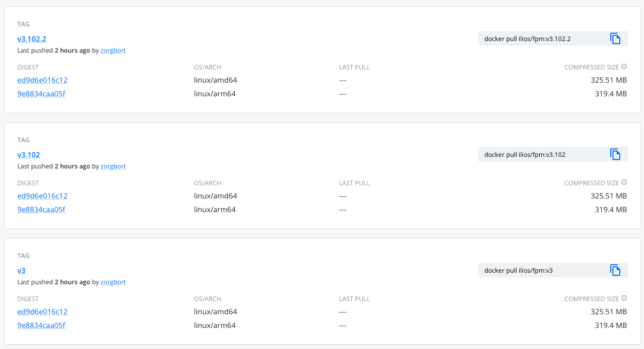Open digest ed9d6e016c12 under tag v3.102
The width and height of the screenshot is (644, 349).
point(42,196)
